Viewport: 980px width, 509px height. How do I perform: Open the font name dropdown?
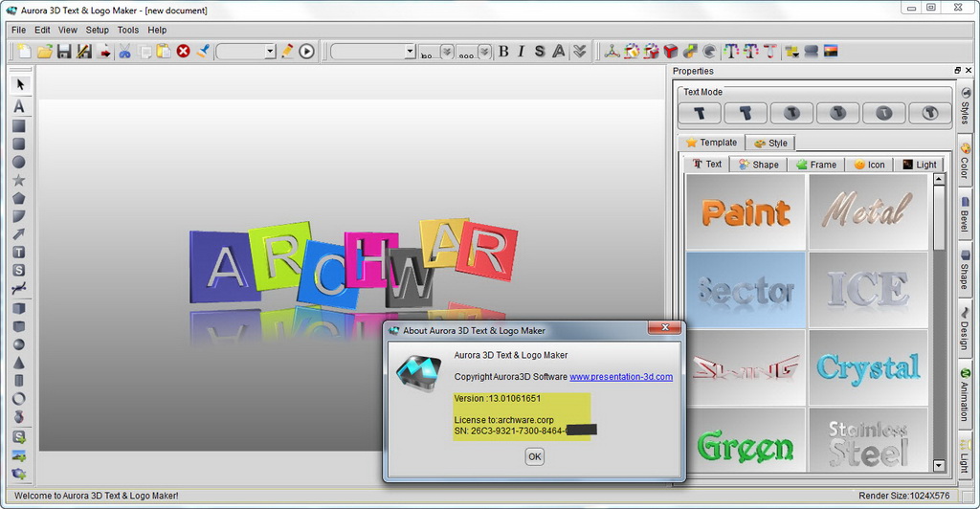tap(410, 52)
